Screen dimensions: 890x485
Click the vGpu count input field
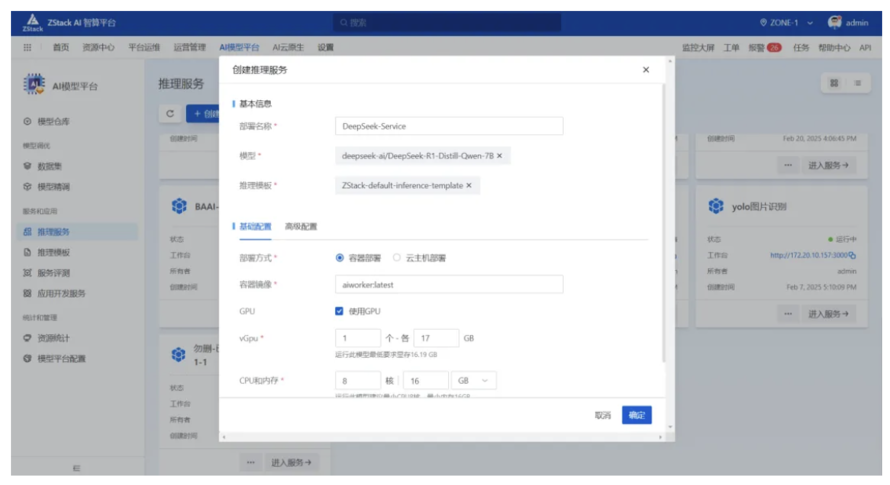pyautogui.click(x=358, y=338)
